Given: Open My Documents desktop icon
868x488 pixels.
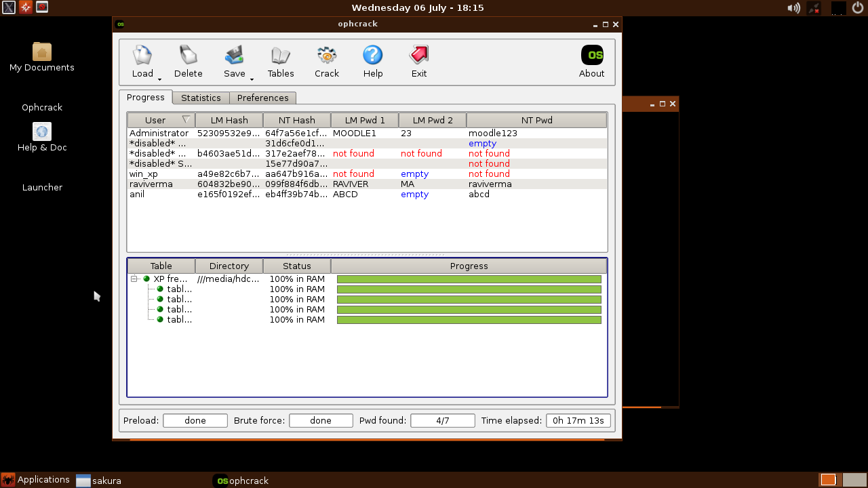Looking at the screenshot, I should coord(42,57).
